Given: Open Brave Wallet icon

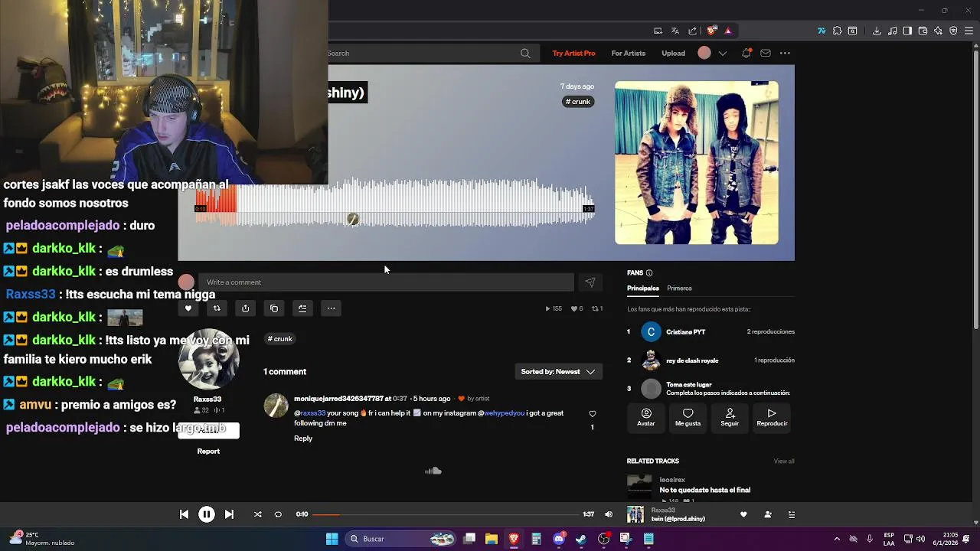Looking at the screenshot, I should click(923, 31).
